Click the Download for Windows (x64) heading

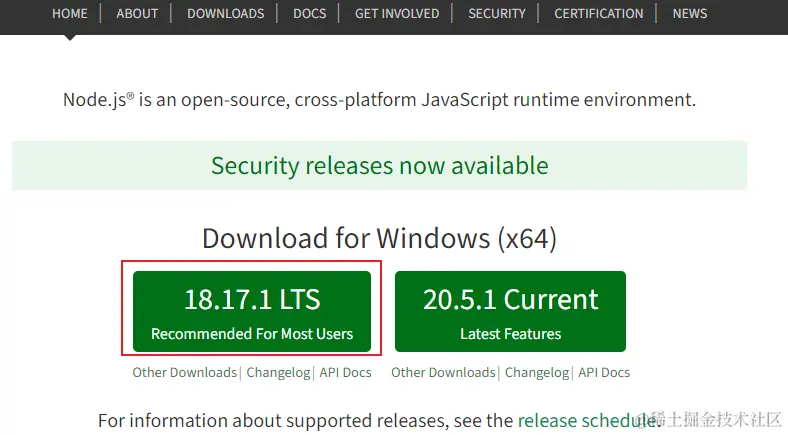[x=379, y=238]
